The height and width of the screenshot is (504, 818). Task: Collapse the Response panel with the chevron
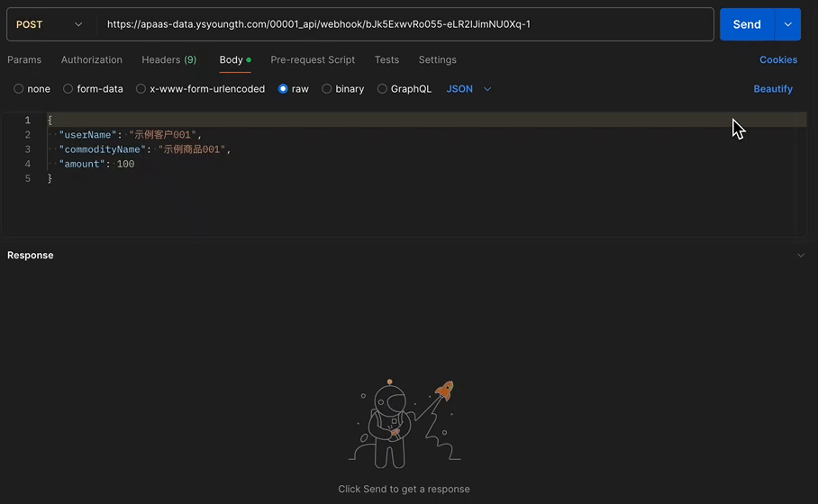800,256
